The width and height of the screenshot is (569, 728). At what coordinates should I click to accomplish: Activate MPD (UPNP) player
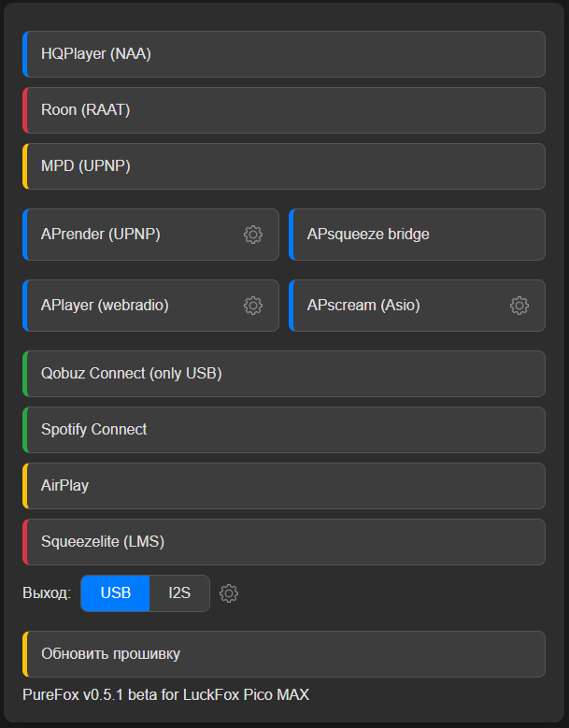pyautogui.click(x=284, y=166)
